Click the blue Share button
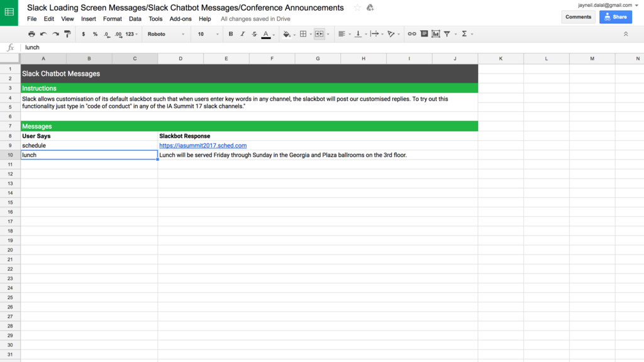 615,17
